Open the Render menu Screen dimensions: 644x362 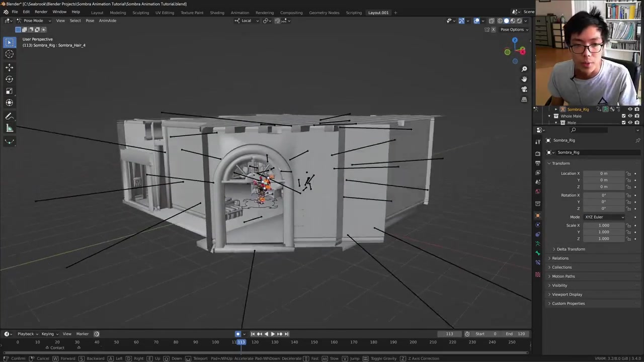(41, 12)
